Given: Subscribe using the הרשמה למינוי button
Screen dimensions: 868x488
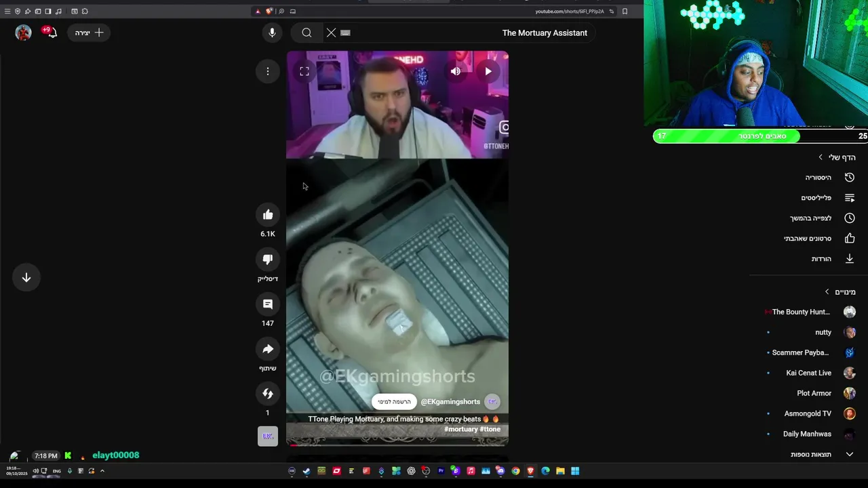Looking at the screenshot, I should [x=394, y=402].
